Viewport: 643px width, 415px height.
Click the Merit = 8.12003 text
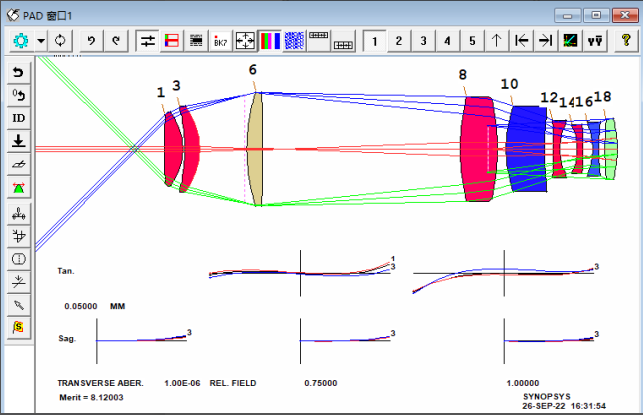click(91, 397)
